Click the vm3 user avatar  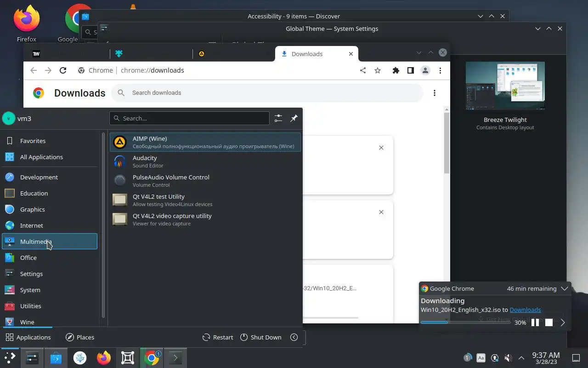coord(9,118)
